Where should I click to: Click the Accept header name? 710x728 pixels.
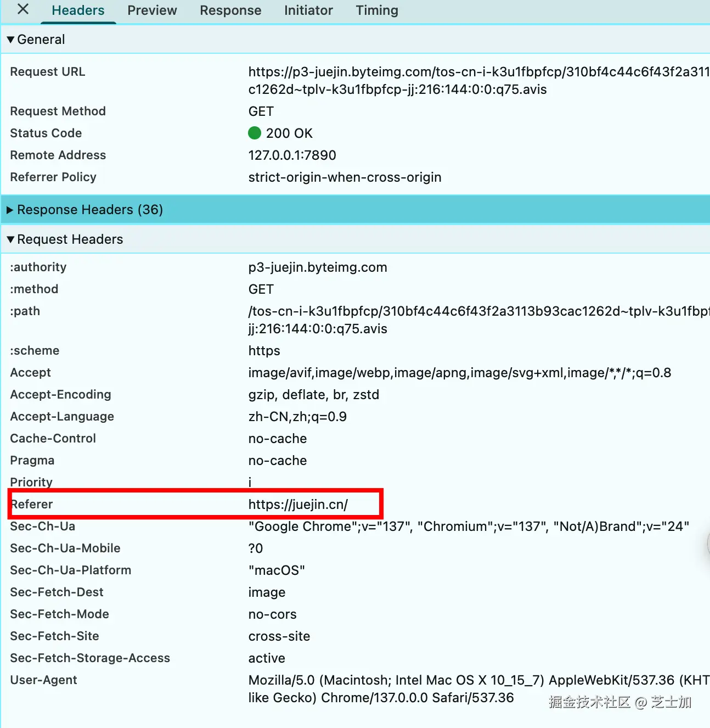pos(31,373)
